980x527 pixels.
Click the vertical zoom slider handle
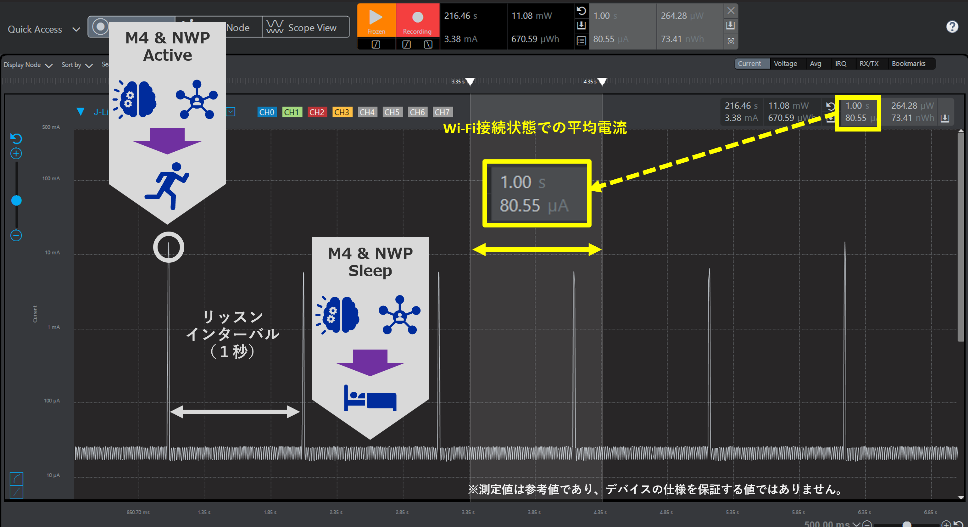point(16,200)
